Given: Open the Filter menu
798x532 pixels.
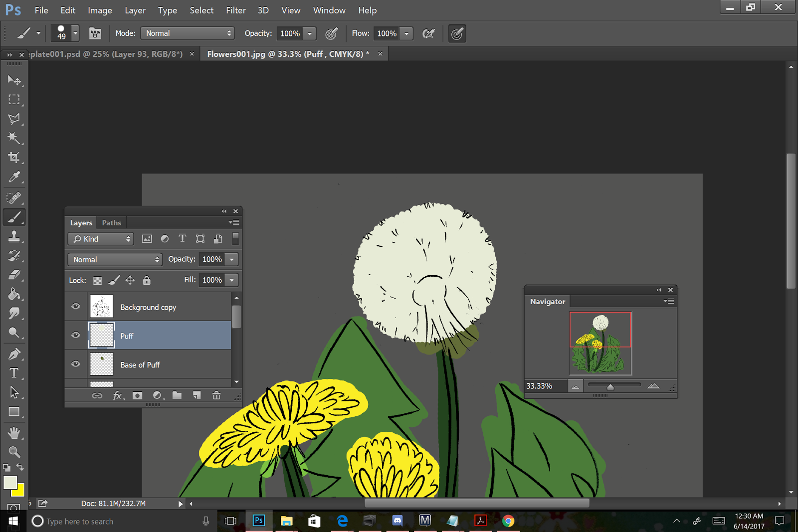Looking at the screenshot, I should pyautogui.click(x=235, y=10).
